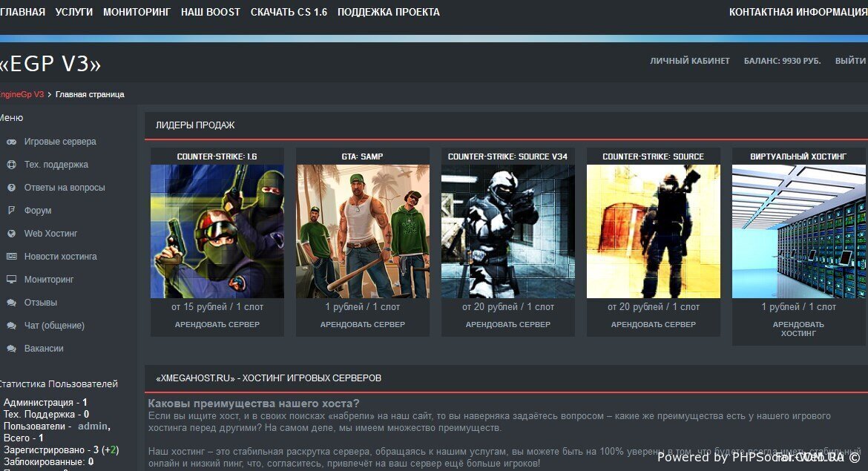Screen dimensions: 868x471
Task: Click ВЫЙТИ to log out
Action: tap(850, 61)
